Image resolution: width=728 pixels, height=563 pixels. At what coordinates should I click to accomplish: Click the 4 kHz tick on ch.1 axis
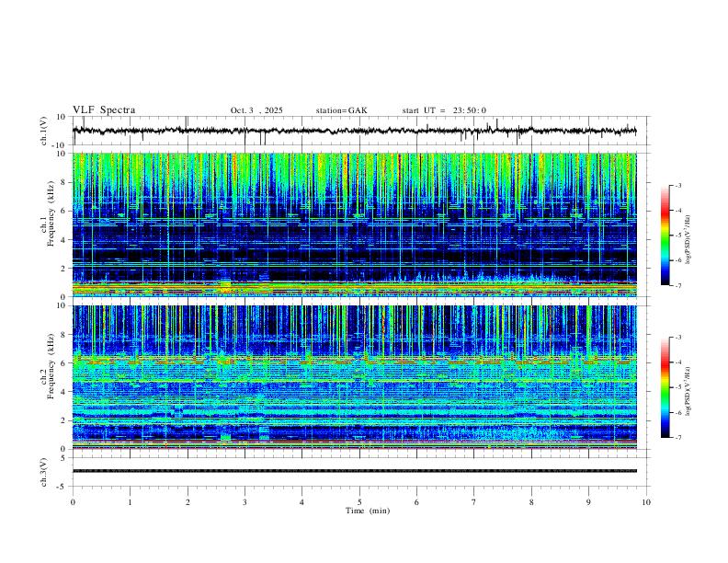click(x=63, y=240)
